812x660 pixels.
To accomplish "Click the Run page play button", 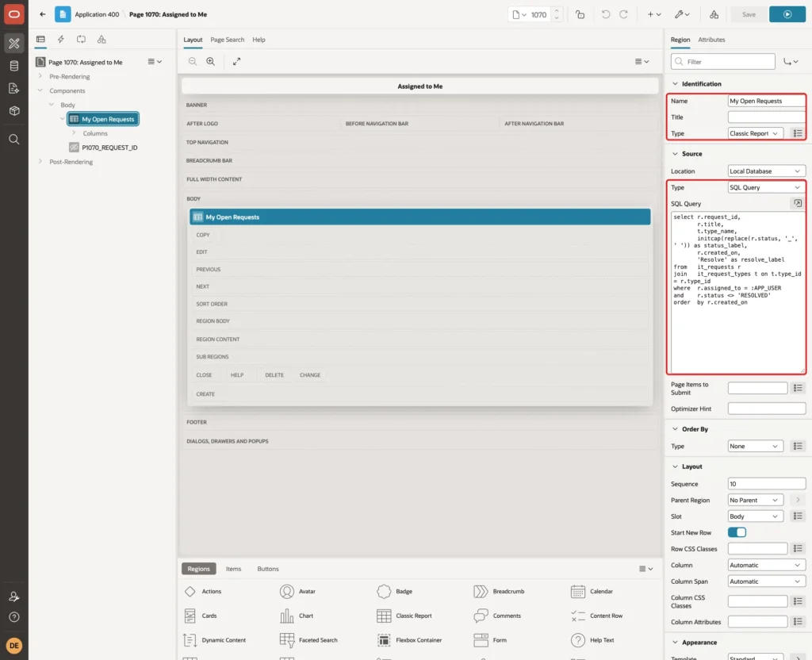I will [x=787, y=14].
